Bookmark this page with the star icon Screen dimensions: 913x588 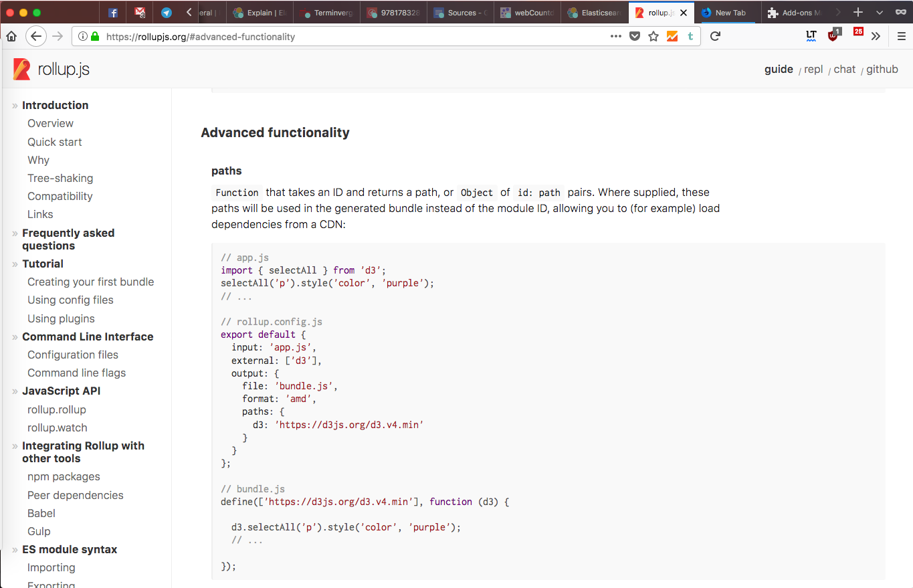click(653, 37)
